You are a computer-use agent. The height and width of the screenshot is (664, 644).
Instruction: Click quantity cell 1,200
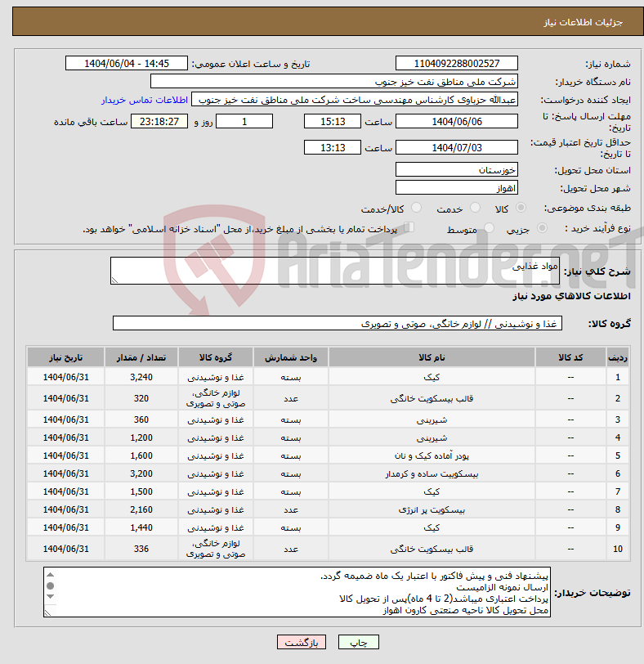pos(141,437)
